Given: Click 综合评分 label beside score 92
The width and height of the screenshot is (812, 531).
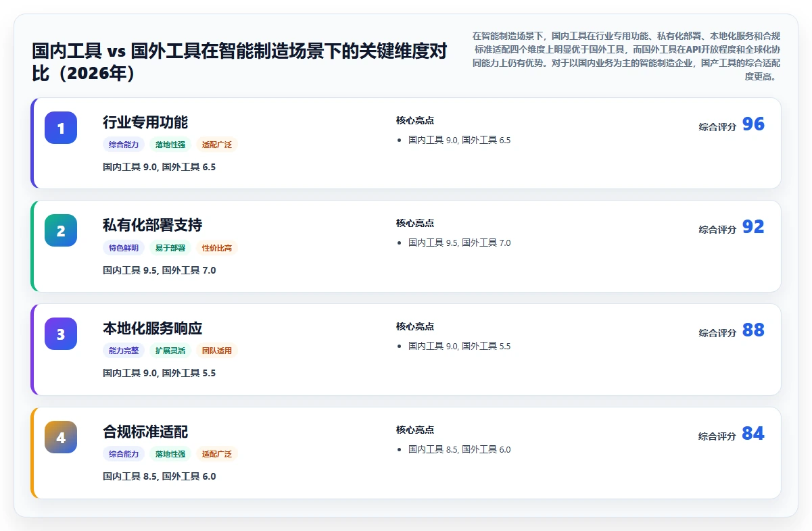Looking at the screenshot, I should [717, 230].
